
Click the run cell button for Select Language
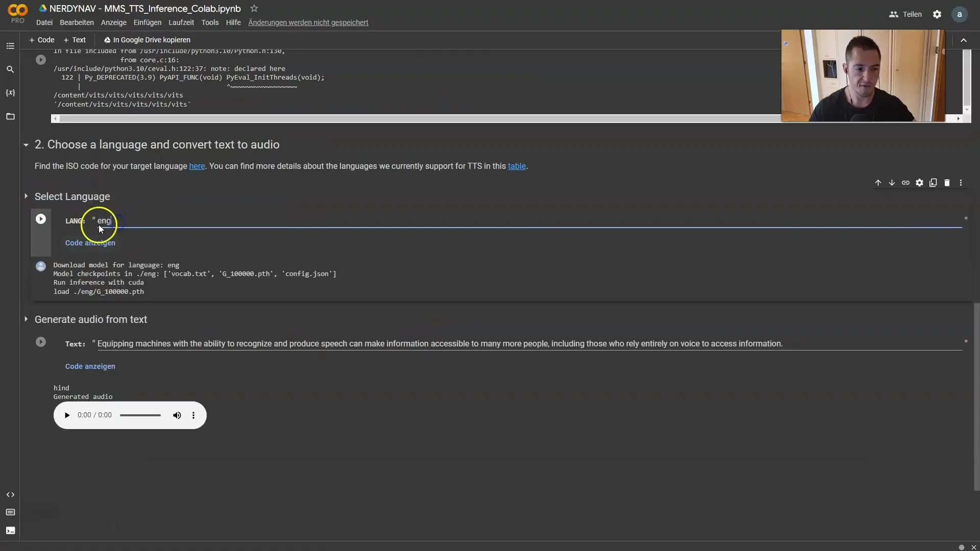pyautogui.click(x=40, y=219)
